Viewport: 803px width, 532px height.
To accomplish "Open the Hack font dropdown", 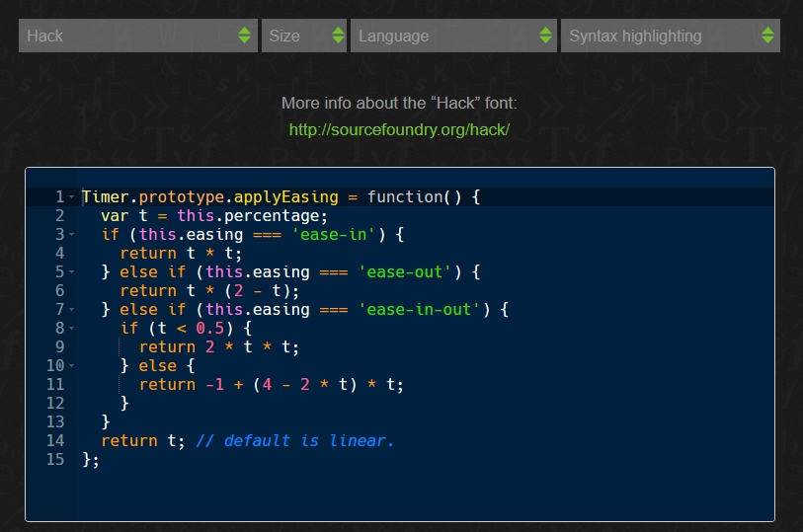I will [137, 36].
